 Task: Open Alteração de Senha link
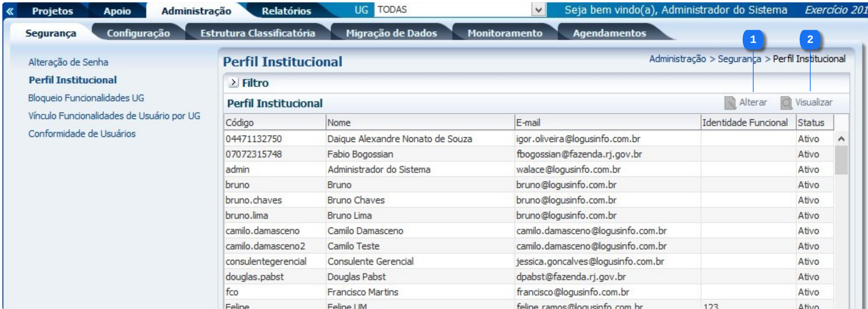pyautogui.click(x=68, y=62)
